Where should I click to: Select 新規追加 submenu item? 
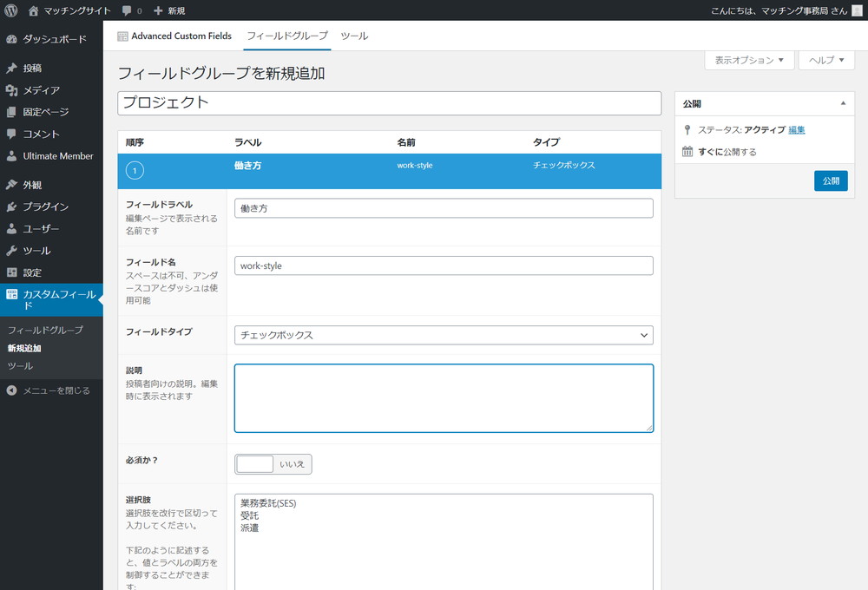(24, 348)
